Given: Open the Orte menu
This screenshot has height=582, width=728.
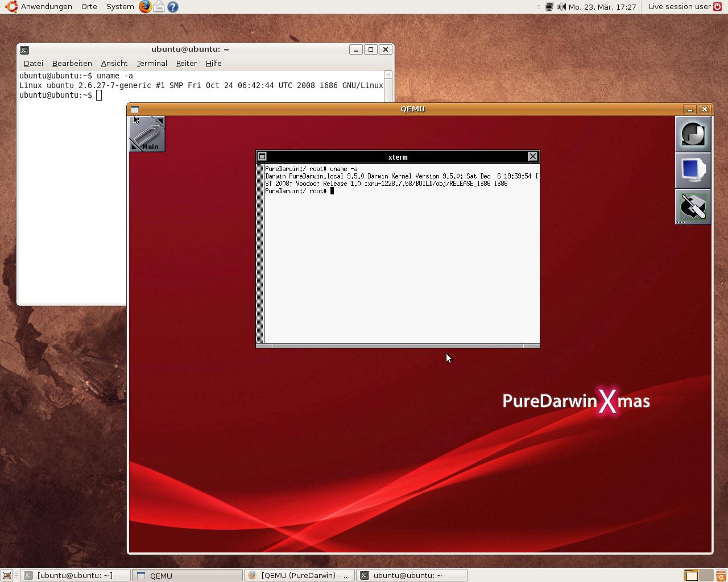Looking at the screenshot, I should coord(89,7).
